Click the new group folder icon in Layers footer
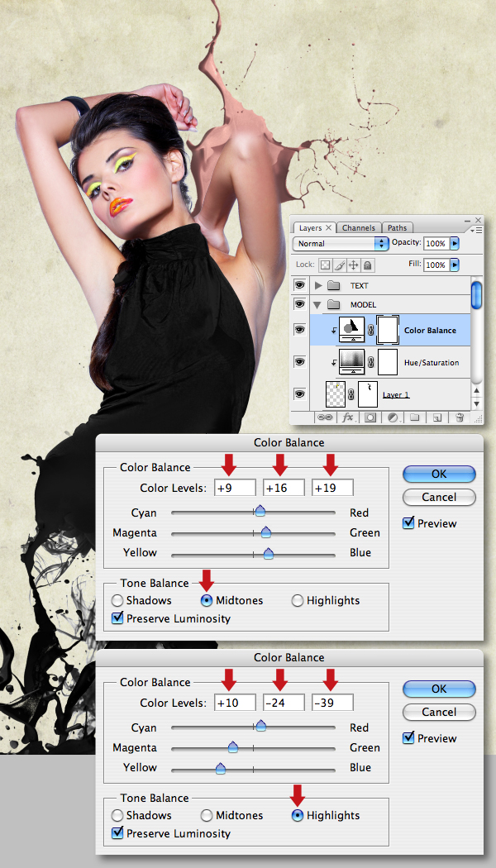The image size is (496, 868). 415,417
